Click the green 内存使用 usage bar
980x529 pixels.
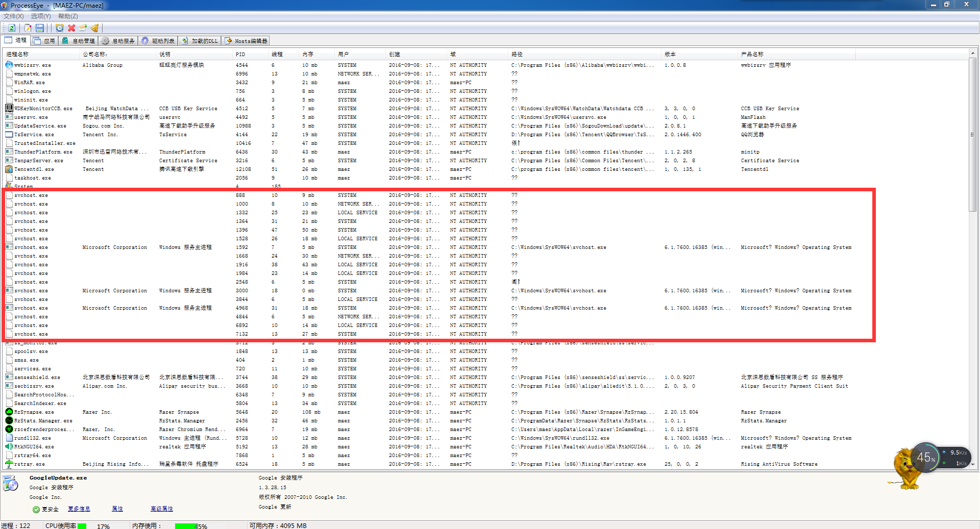click(x=186, y=526)
